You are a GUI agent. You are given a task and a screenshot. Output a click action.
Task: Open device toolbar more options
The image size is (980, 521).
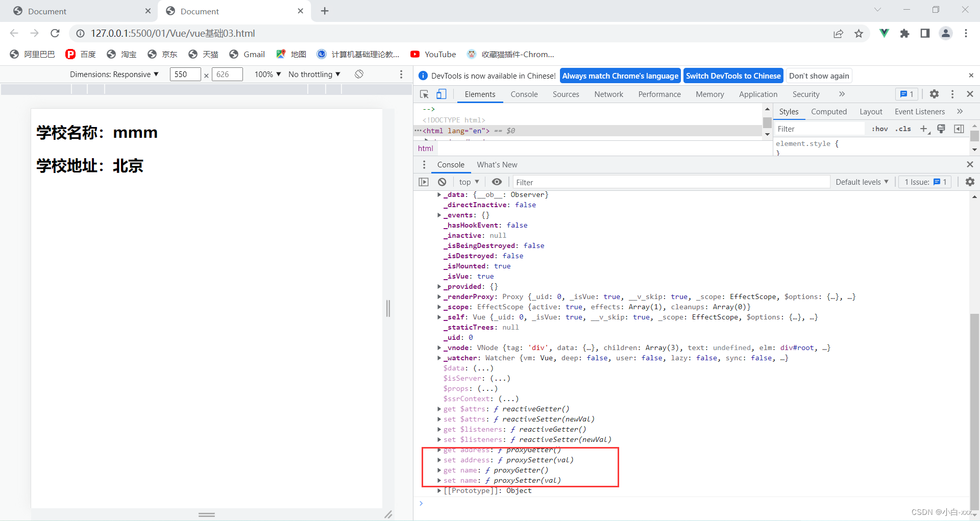pos(401,75)
